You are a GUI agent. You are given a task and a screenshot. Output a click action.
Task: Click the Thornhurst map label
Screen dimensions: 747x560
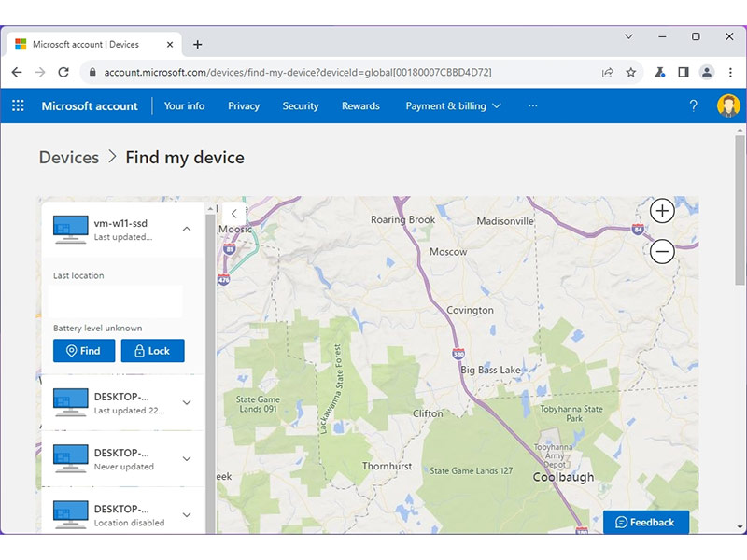[x=387, y=466]
